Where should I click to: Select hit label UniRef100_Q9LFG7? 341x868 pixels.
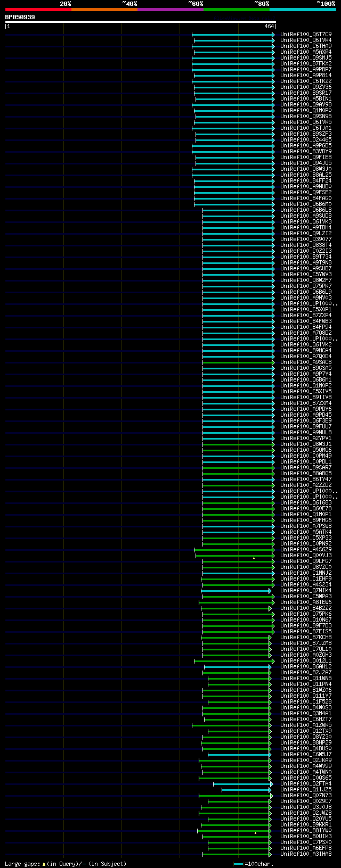tap(306, 561)
